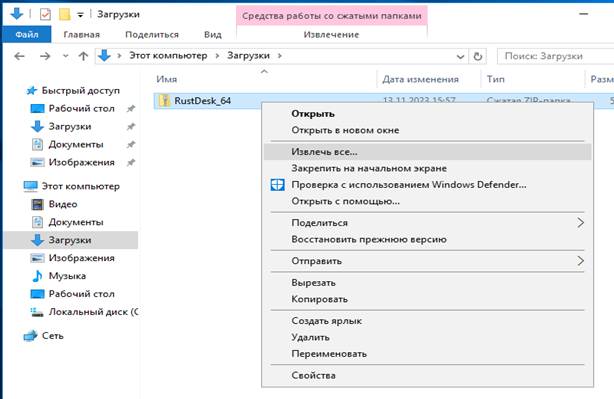614x399 pixels.
Task: Open the address bar history dropdown
Action: pyautogui.click(x=460, y=57)
